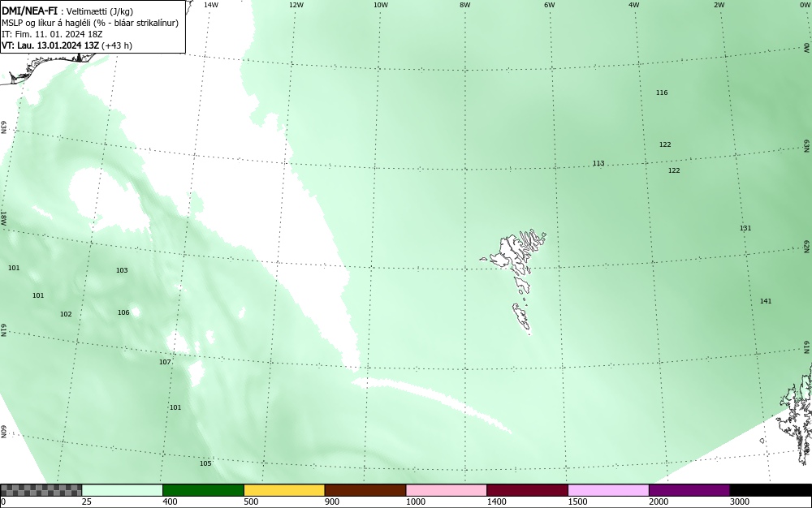Click the legend tick label 3000
Viewport: 812px width, 508px height.
tap(740, 502)
